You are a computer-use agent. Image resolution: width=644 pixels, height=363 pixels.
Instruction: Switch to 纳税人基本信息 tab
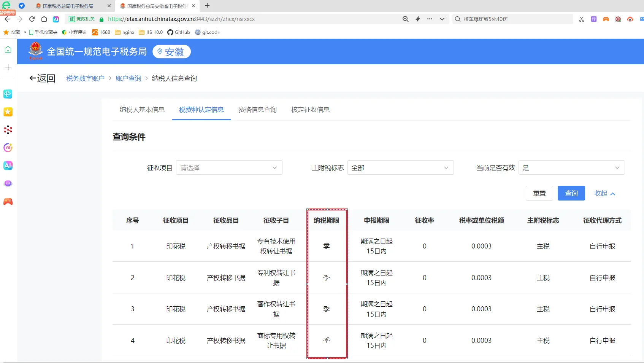tap(142, 110)
